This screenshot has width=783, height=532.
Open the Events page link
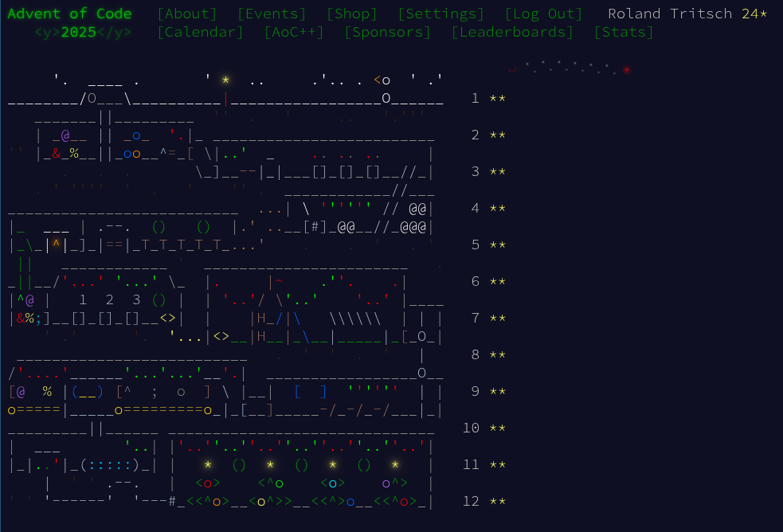pos(272,14)
